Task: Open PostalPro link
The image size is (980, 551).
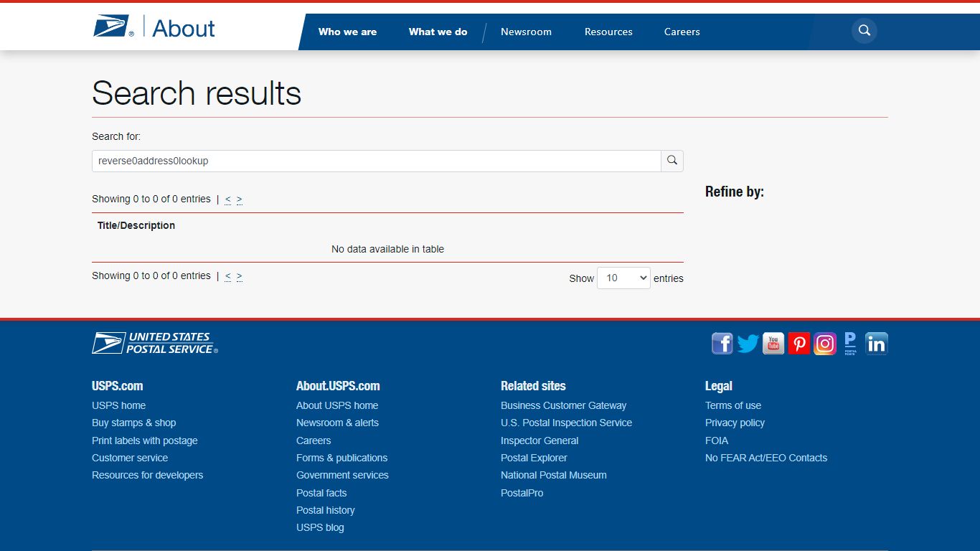Action: pos(522,493)
